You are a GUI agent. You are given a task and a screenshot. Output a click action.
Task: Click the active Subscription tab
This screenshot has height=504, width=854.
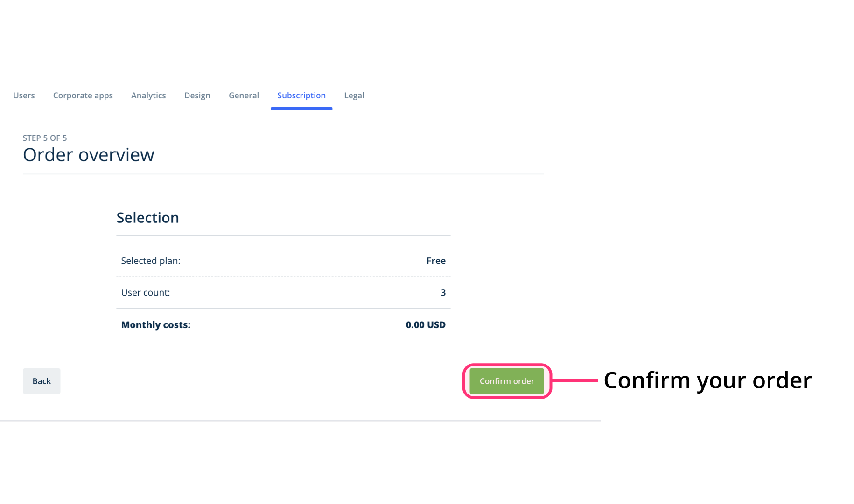[x=301, y=96]
